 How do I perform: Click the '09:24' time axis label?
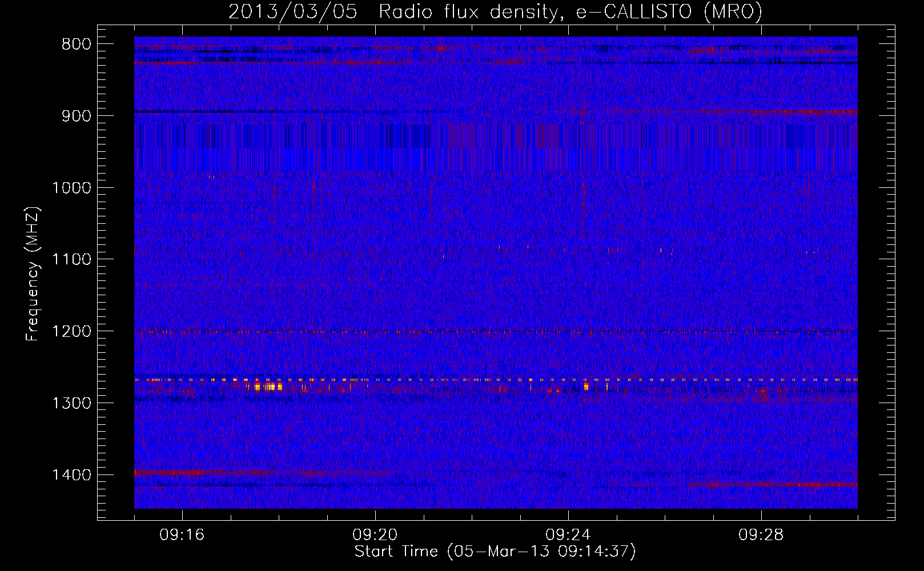(x=568, y=535)
